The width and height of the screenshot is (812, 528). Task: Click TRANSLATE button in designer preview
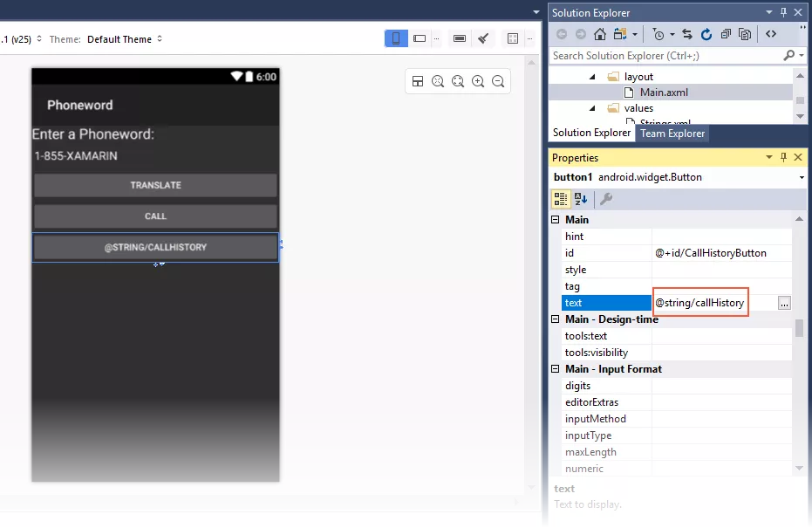point(155,185)
